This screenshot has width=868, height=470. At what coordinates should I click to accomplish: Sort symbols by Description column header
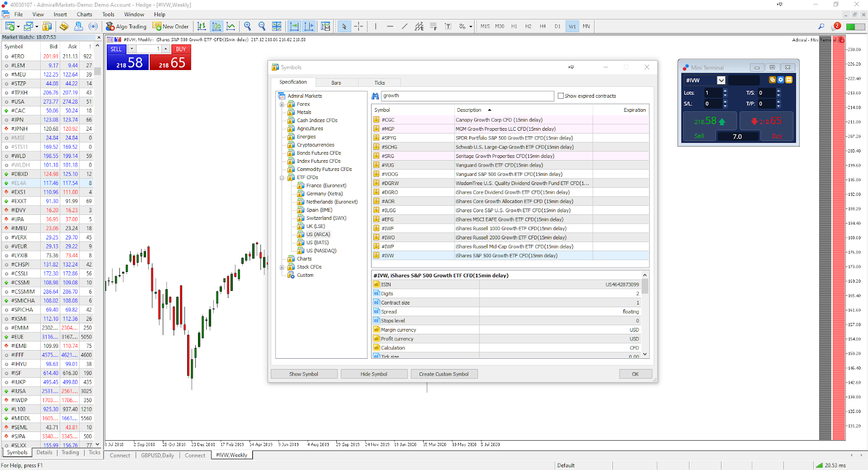[x=523, y=110]
